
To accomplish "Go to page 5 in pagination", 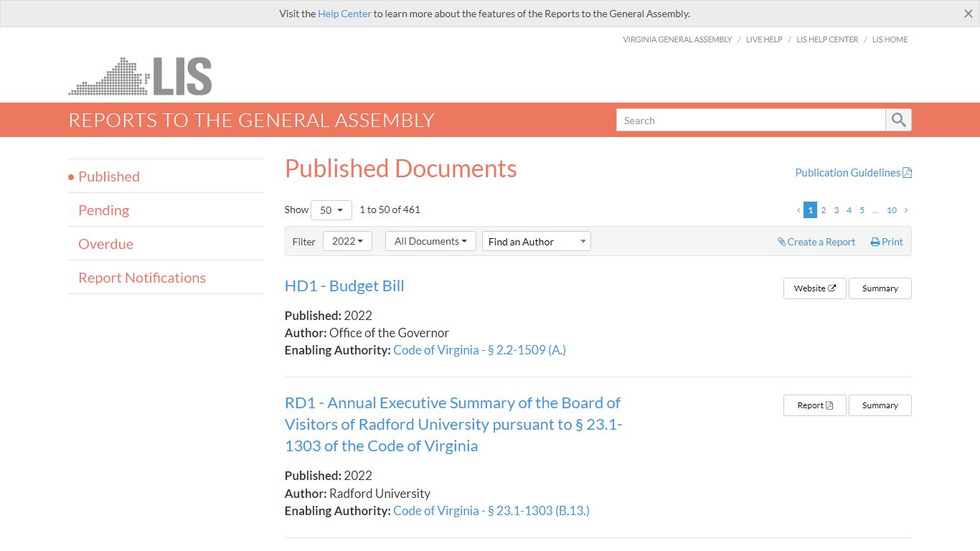I will (862, 210).
